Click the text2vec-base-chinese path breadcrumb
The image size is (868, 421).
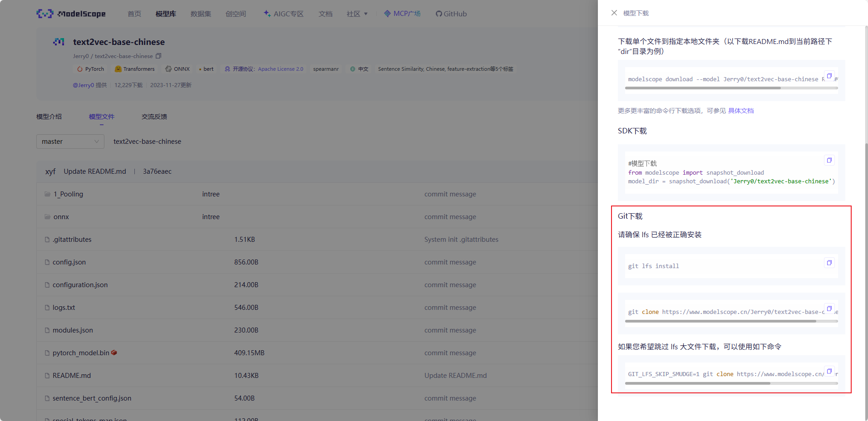point(147,142)
